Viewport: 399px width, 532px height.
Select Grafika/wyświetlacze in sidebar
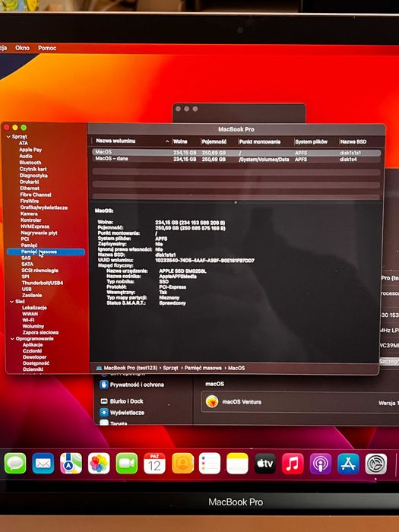point(44,207)
